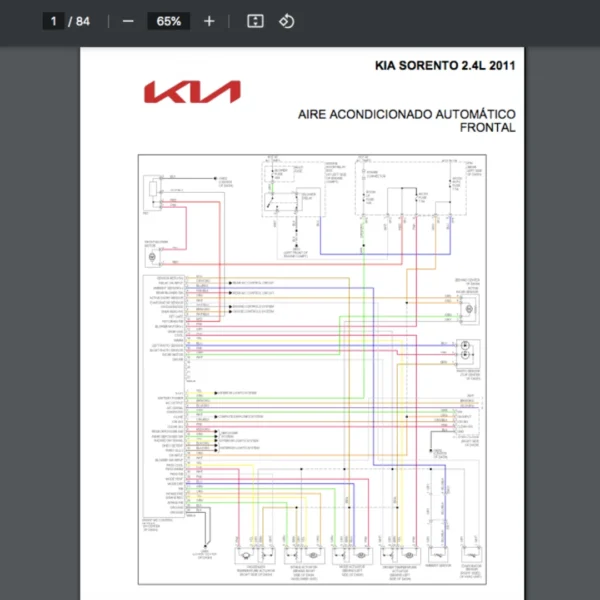Click the word FRONTAL in the subtitle
Screen dimensions: 600x600
tap(488, 127)
